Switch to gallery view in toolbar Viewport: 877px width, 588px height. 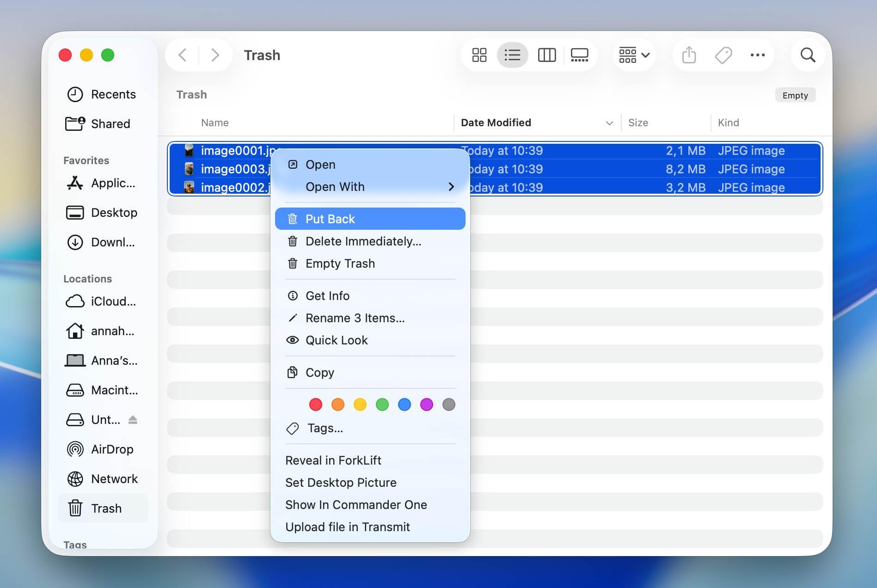[x=579, y=55]
